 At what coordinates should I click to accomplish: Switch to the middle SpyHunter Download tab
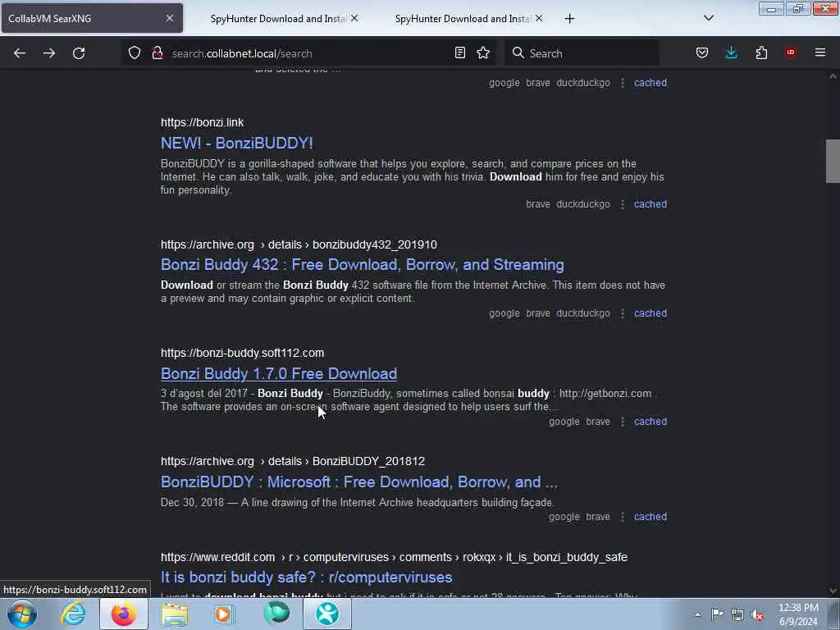tap(277, 18)
